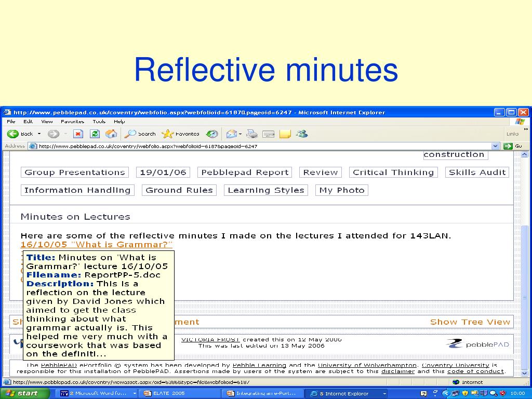532x399 pixels.
Task: Click the magnifier tray icon near the clock
Action: click(x=493, y=393)
